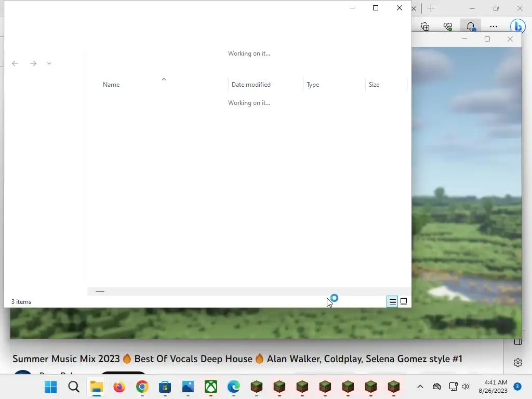Viewport: 532px width, 399px height.
Task: Close the current Edge browser tab
Action: (x=414, y=8)
